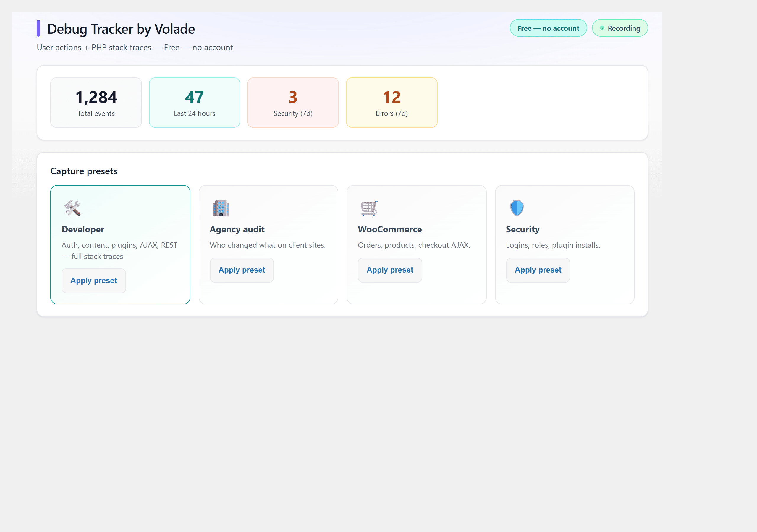Screen dimensions: 757x532
Task: Click the Security preset shield icon
Action: click(x=517, y=208)
